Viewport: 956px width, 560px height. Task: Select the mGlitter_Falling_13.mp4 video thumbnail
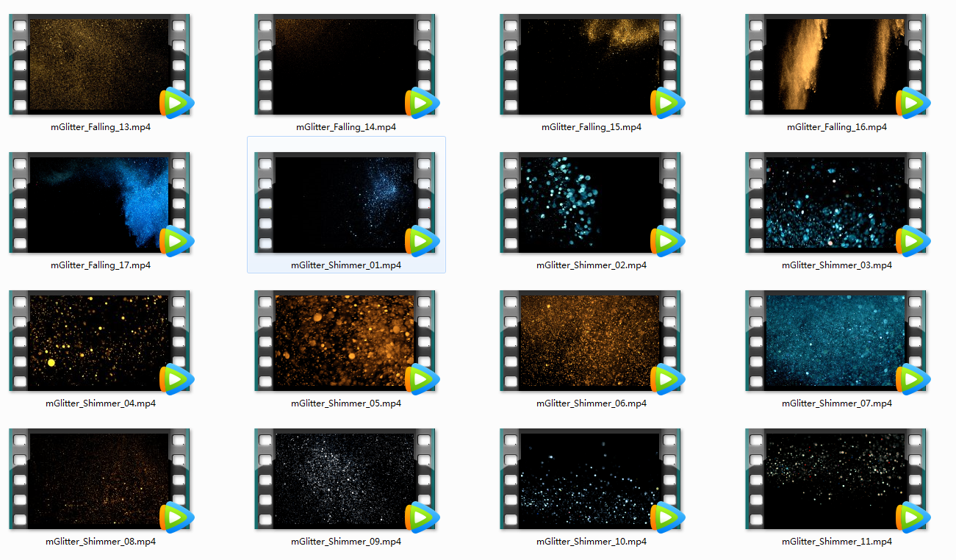point(100,65)
